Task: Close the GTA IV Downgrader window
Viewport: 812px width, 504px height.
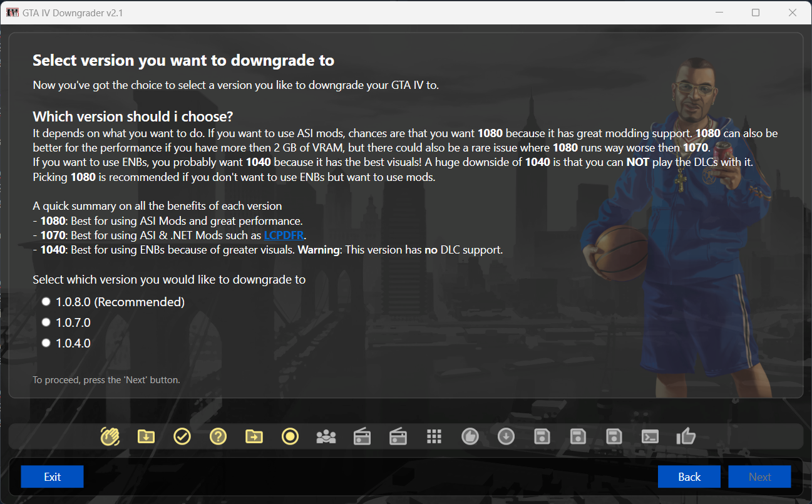Action: point(792,13)
